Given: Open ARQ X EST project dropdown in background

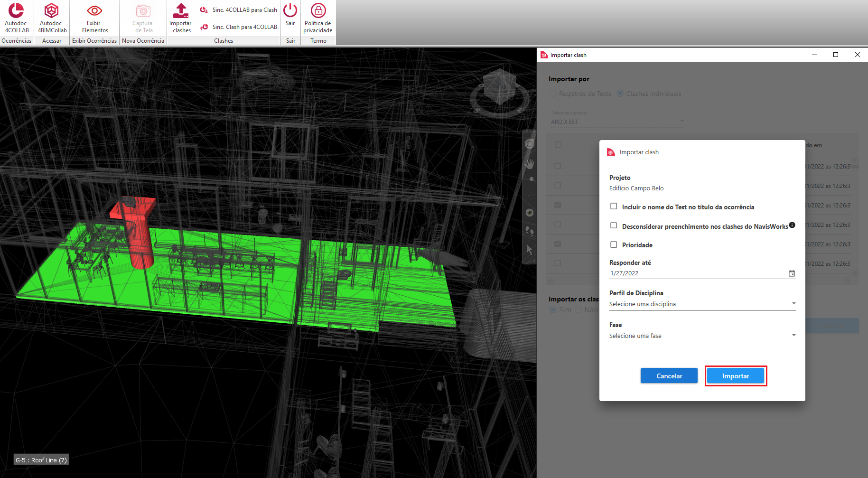Looking at the screenshot, I should (x=617, y=122).
